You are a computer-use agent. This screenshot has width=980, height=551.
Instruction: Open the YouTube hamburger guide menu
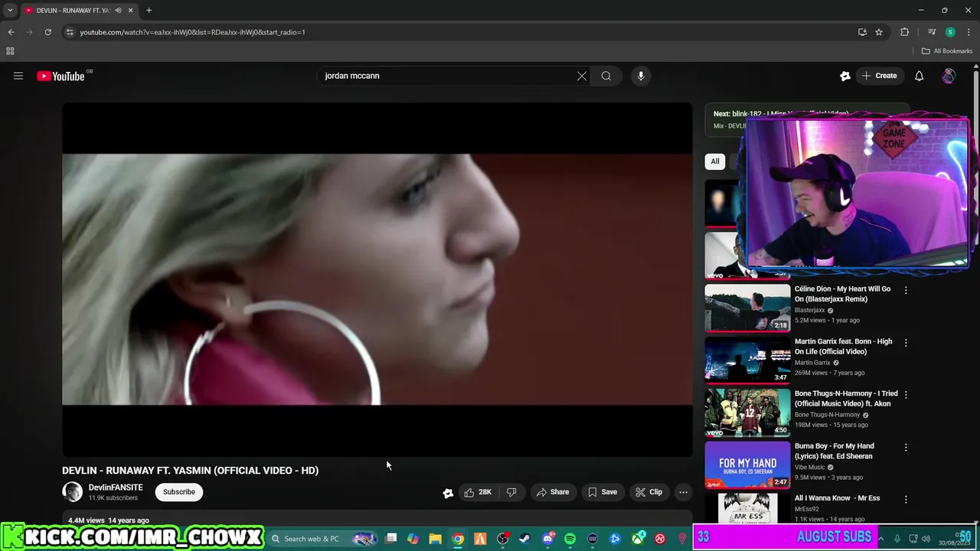point(18,76)
